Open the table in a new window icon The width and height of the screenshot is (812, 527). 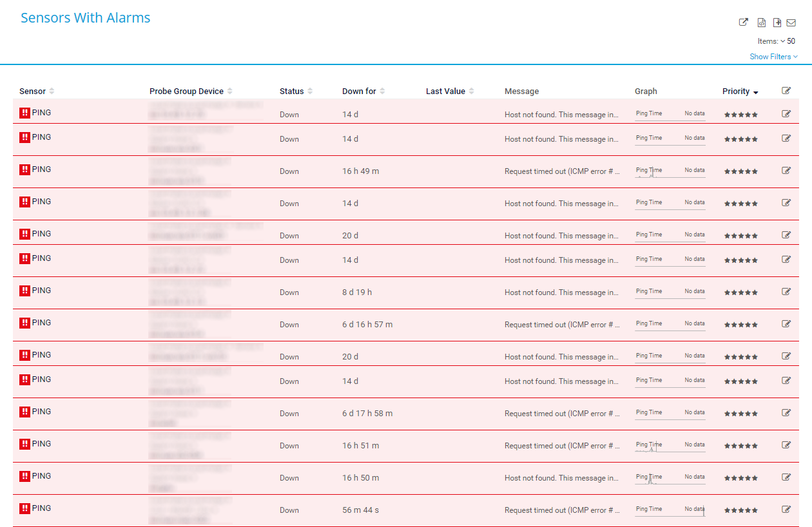743,23
